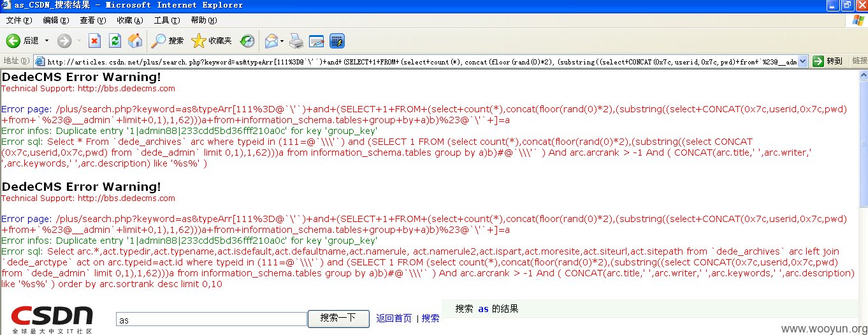The width and height of the screenshot is (868, 335).
Task: Click the page icon in address bar
Action: [x=40, y=62]
